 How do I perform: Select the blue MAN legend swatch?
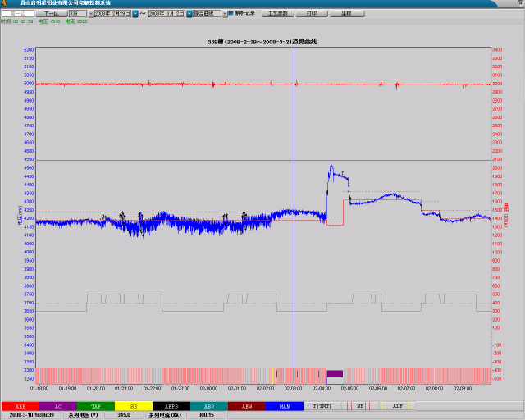tap(284, 406)
